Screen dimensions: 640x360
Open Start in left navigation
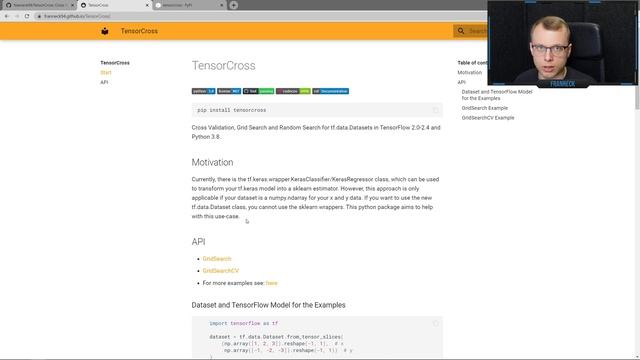[x=106, y=73]
